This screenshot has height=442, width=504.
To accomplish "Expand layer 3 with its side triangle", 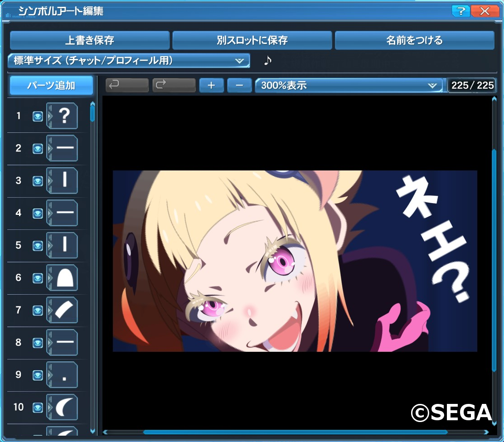I will click(x=49, y=180).
